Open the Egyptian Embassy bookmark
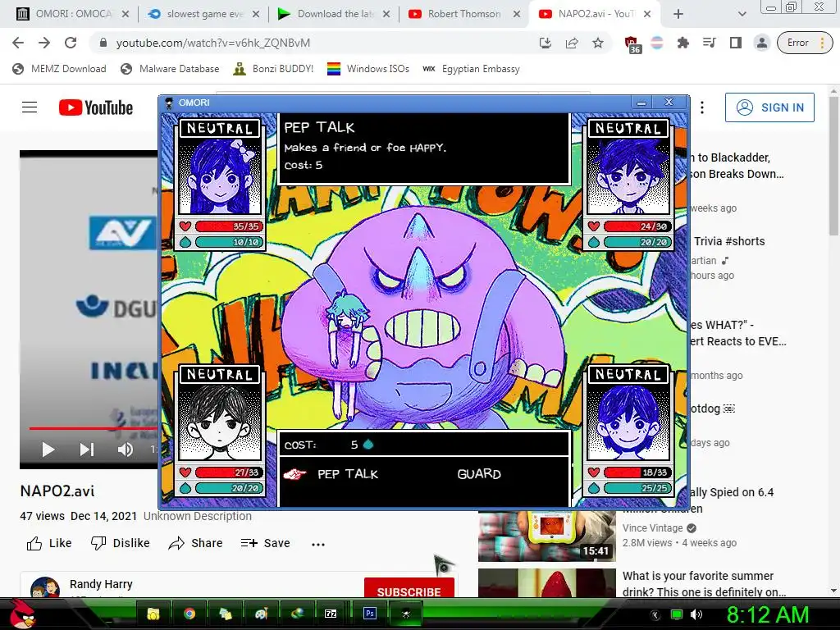This screenshot has height=630, width=840. point(471,69)
